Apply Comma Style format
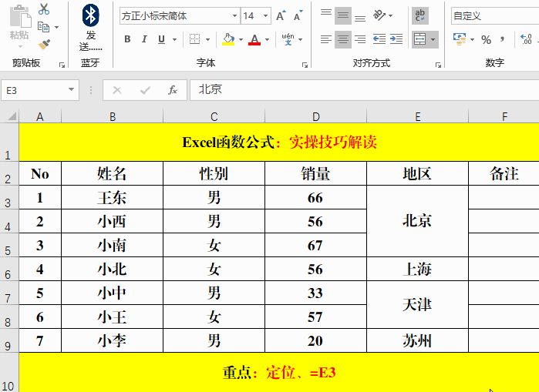539x392 pixels. [x=503, y=39]
